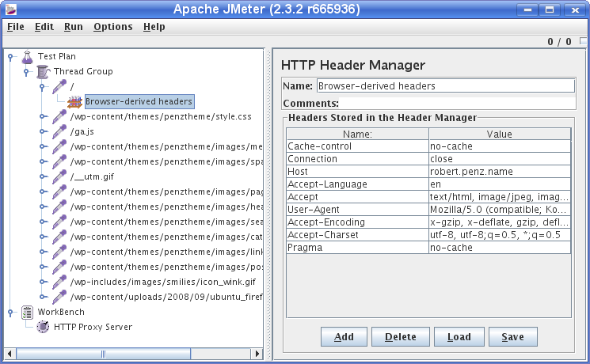Expand the /__utm.gif sampler node
Viewport: 590px width, 364px height.
point(44,176)
